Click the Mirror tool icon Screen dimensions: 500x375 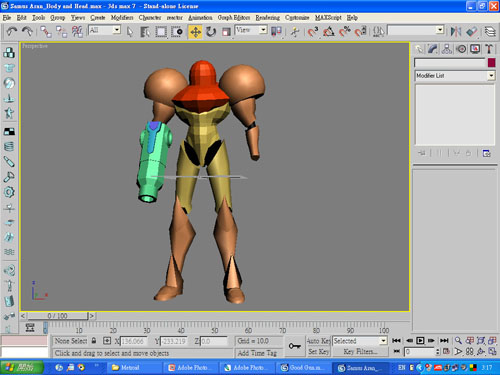456,32
